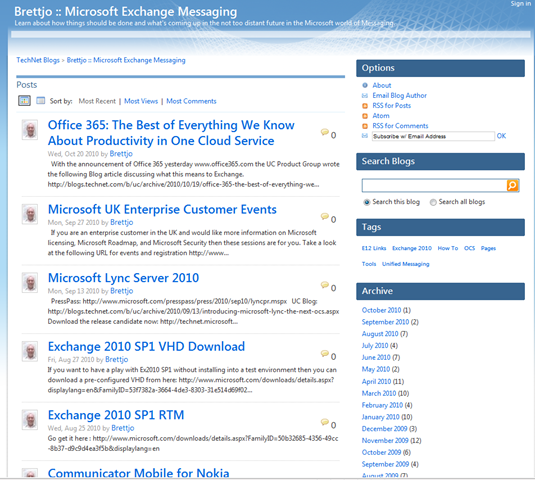Screen dimensions: 535x480
Task: Click the Atom feed icon
Action: click(365, 116)
